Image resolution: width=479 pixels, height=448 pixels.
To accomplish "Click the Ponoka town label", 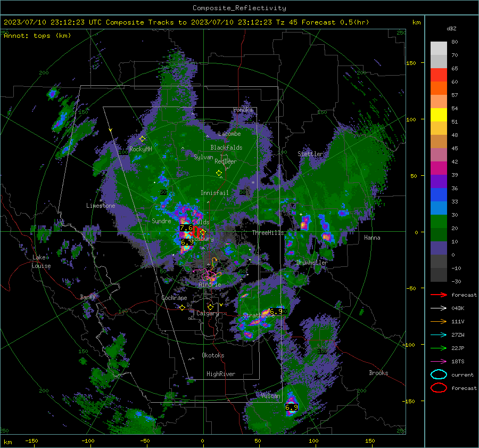I will click(243, 110).
